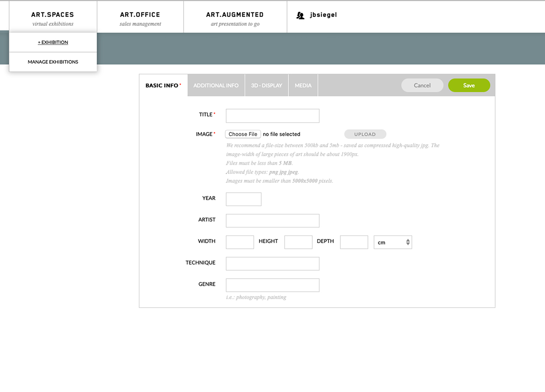Click the green Save button

469,85
